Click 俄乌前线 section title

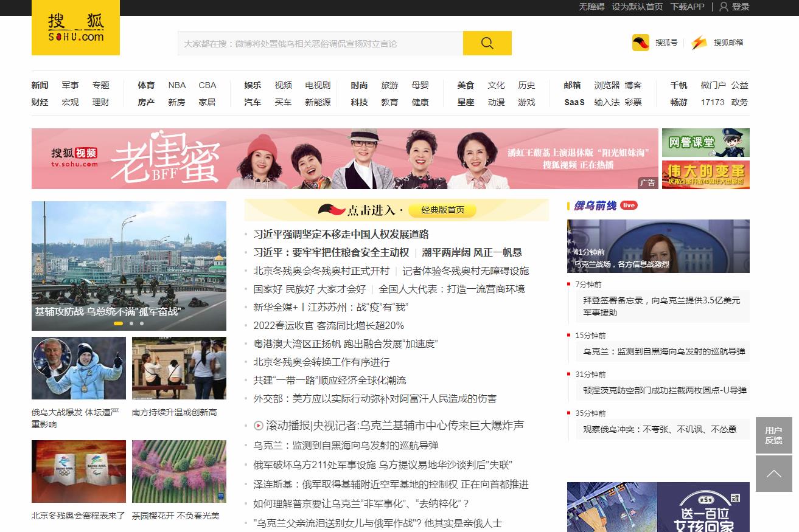pos(595,206)
